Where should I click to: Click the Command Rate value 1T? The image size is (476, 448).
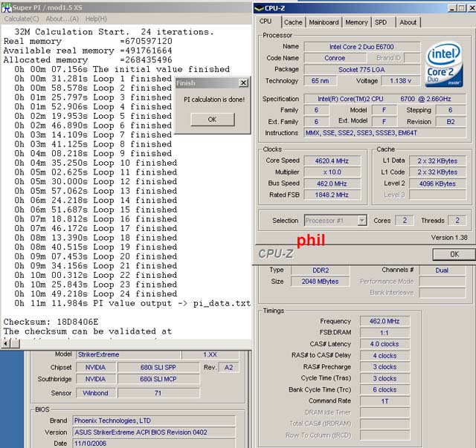click(385, 401)
